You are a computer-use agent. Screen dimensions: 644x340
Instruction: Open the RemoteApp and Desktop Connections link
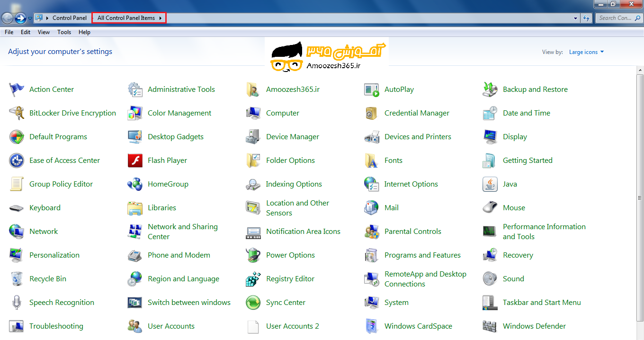[x=425, y=279]
